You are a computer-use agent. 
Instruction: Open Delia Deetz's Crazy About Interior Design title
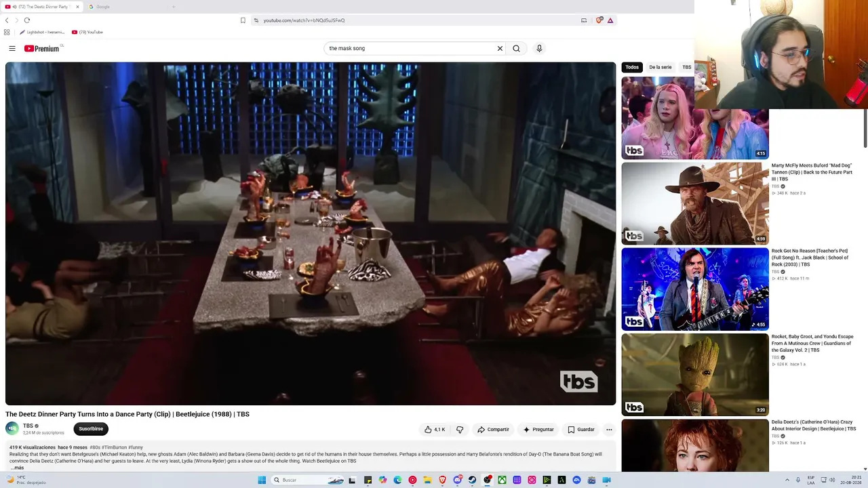814,425
